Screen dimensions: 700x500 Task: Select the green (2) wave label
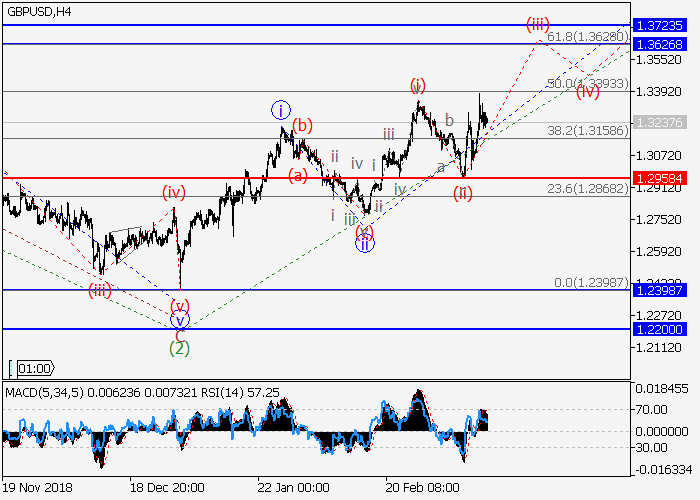[179, 348]
